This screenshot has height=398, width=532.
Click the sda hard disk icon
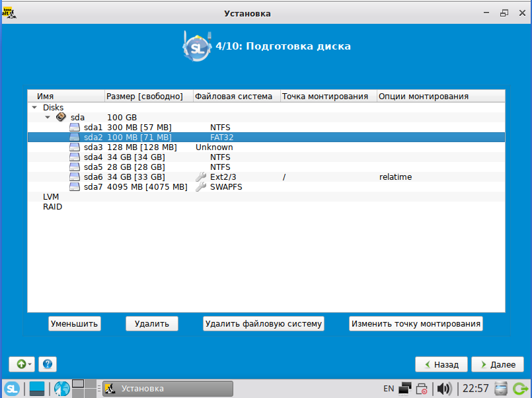61,117
